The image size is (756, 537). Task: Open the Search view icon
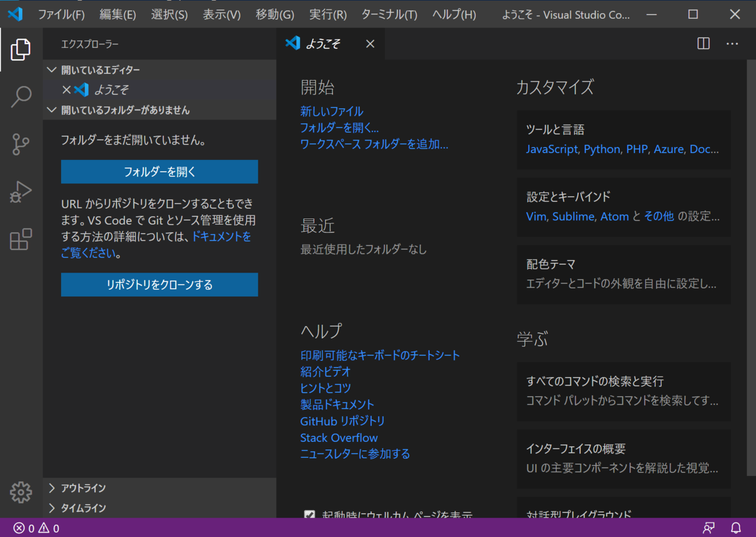point(21,97)
